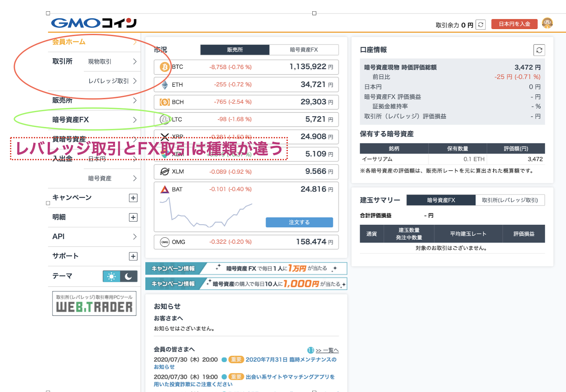This screenshot has width=566, height=392.
Task: Open 会員ホーム in sidebar
Action: click(94, 42)
